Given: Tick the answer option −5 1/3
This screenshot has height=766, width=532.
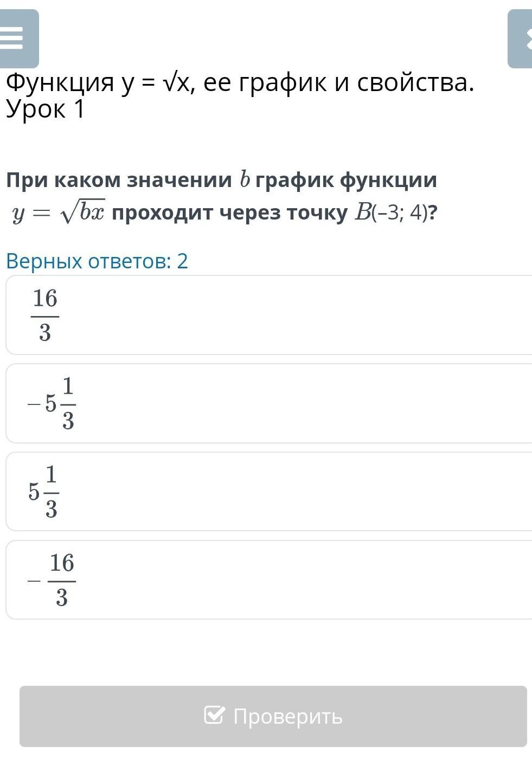Looking at the screenshot, I should click(269, 403).
